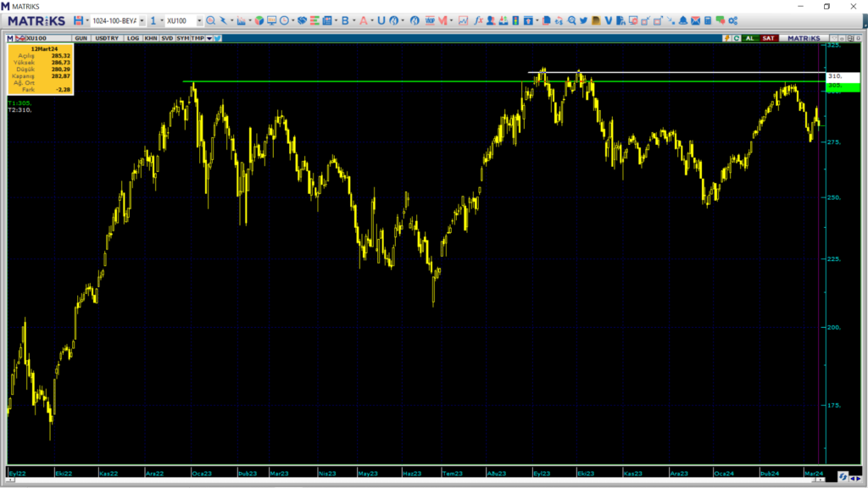The width and height of the screenshot is (868, 488).
Task: Open the alarm bell icon
Action: point(683,20)
